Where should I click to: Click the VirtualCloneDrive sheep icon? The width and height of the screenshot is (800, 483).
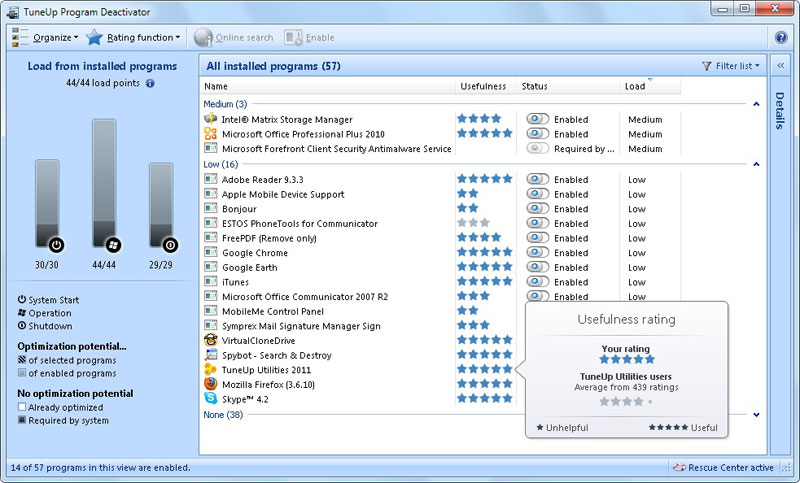[210, 340]
